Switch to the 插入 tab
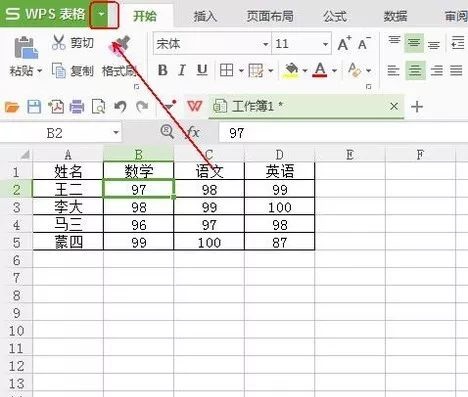 coord(205,16)
